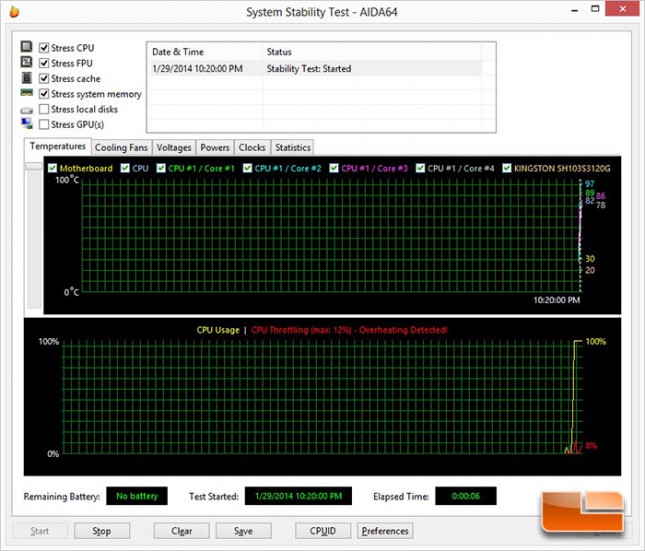The width and height of the screenshot is (645, 551).
Task: Disable the Stress cache option
Action: click(44, 78)
